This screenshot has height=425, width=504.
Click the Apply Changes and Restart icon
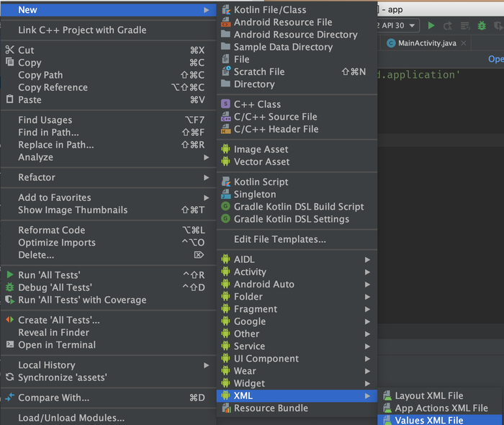[448, 25]
